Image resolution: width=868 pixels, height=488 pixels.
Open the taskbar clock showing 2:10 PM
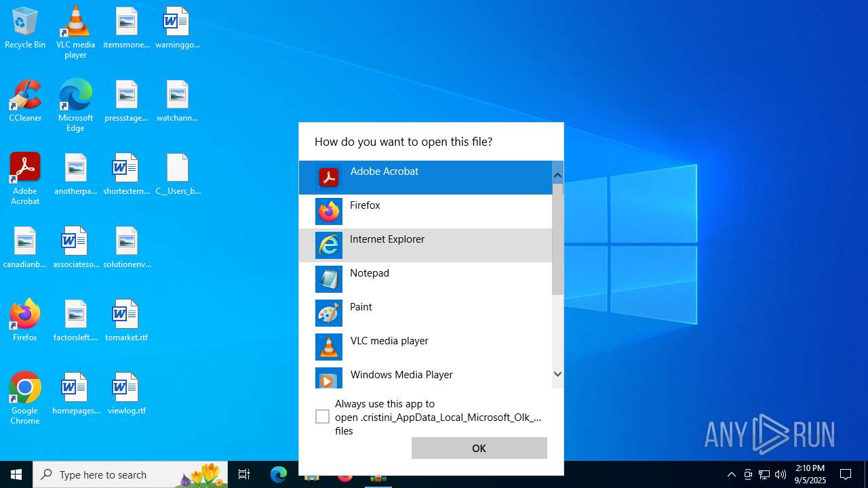point(810,474)
